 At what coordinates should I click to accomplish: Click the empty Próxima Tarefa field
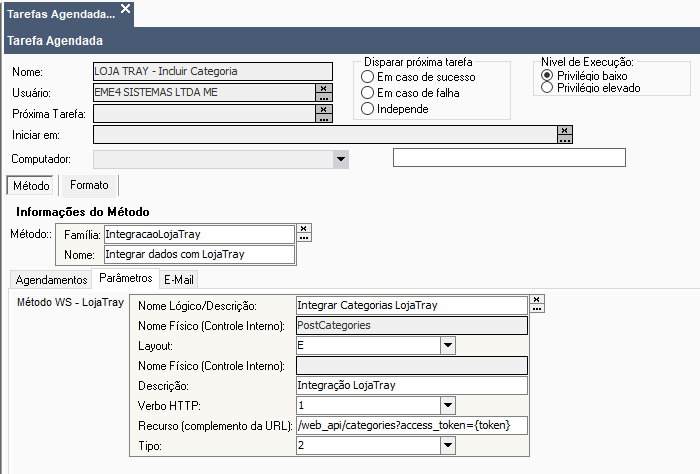coord(204,113)
